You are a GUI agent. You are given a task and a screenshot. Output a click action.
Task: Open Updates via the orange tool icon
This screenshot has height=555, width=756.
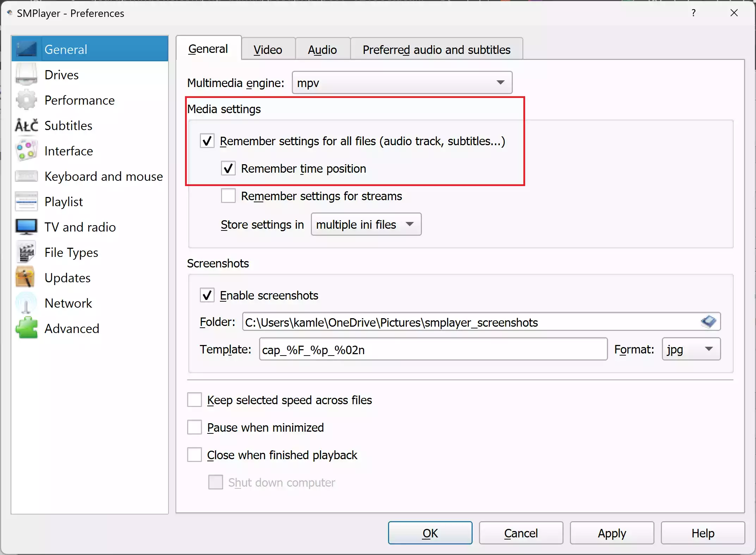pyautogui.click(x=26, y=277)
